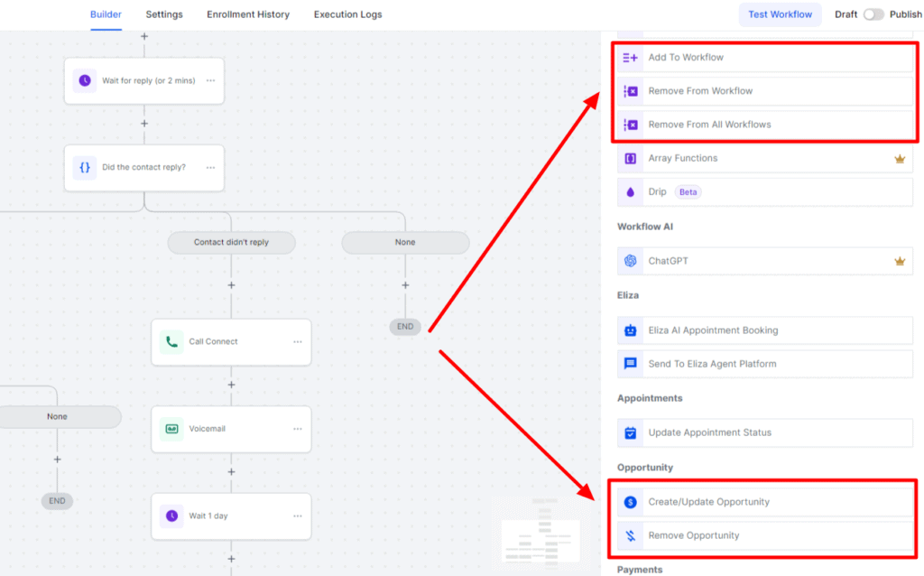Select the ChatGPT action
This screenshot has width=924, height=576.
[765, 261]
